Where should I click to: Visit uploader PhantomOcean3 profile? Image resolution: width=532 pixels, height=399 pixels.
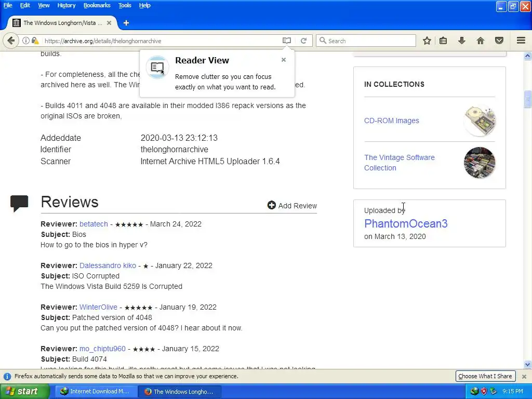pos(406,223)
